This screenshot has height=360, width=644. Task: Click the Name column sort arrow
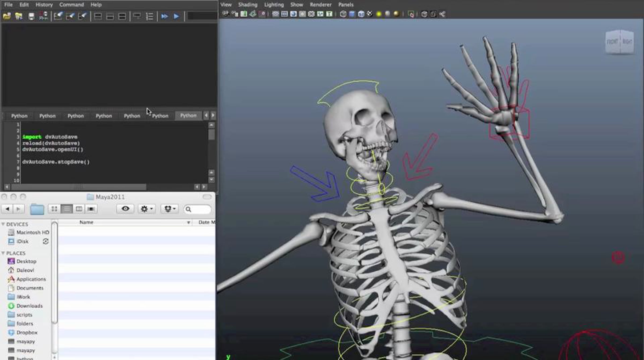coord(188,222)
